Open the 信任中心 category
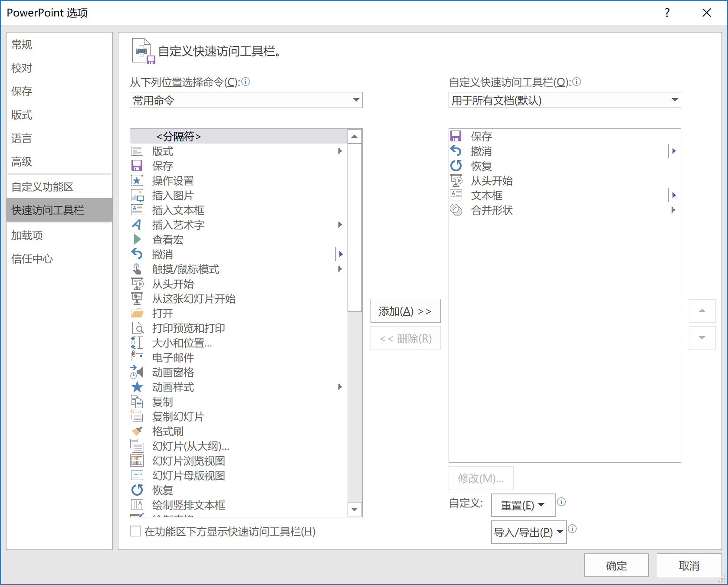This screenshot has width=728, height=585. pos(59,258)
